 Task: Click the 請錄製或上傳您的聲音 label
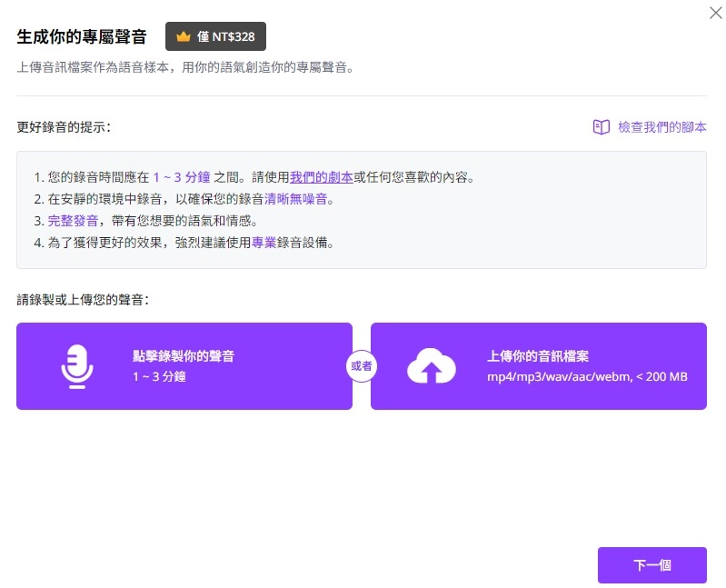click(x=83, y=299)
